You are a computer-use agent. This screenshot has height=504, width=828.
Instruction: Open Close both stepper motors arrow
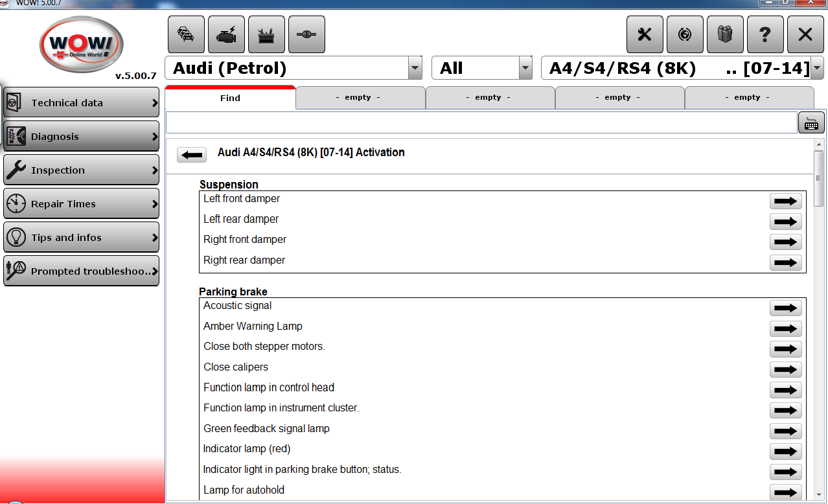tap(785, 349)
